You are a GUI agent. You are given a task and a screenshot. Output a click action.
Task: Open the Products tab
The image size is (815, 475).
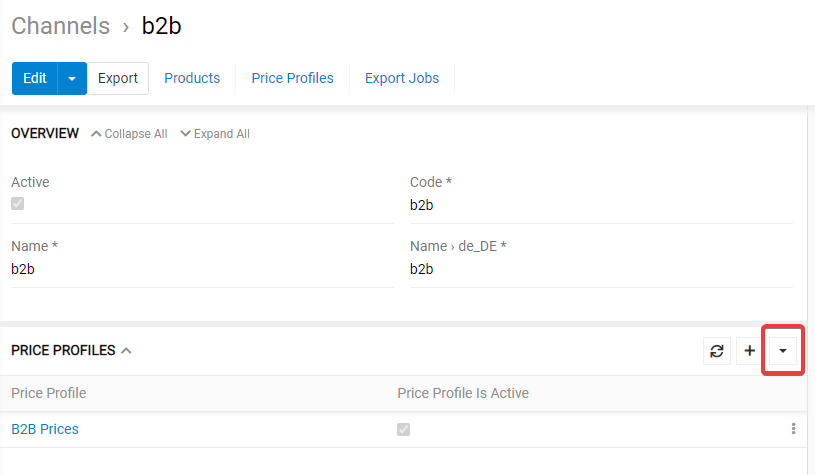192,78
